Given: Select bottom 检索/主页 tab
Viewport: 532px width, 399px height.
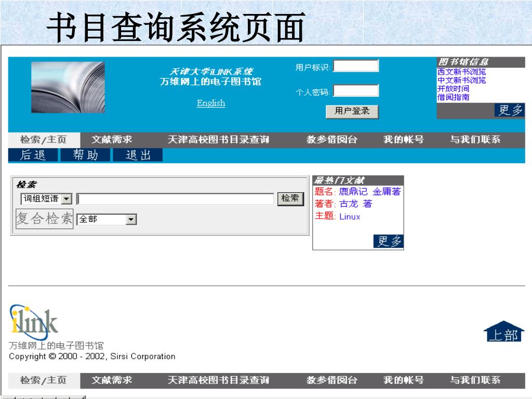Looking at the screenshot, I should coord(44,380).
